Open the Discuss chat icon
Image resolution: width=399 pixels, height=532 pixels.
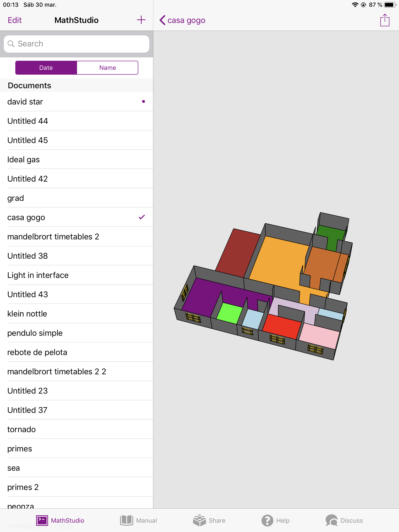(x=332, y=520)
